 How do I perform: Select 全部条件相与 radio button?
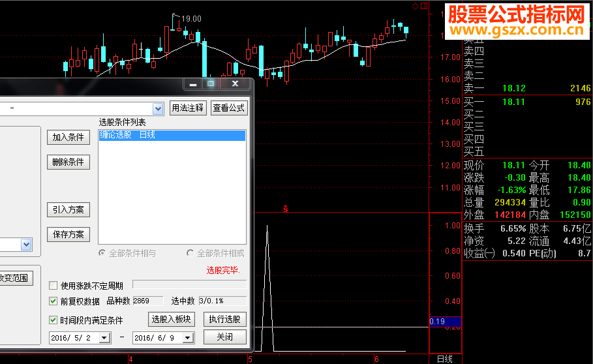[102, 253]
